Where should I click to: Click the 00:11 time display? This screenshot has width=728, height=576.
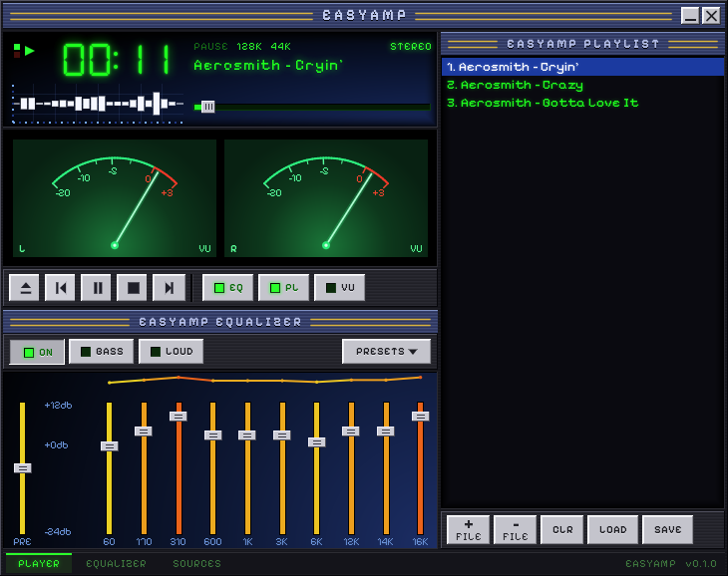click(117, 59)
